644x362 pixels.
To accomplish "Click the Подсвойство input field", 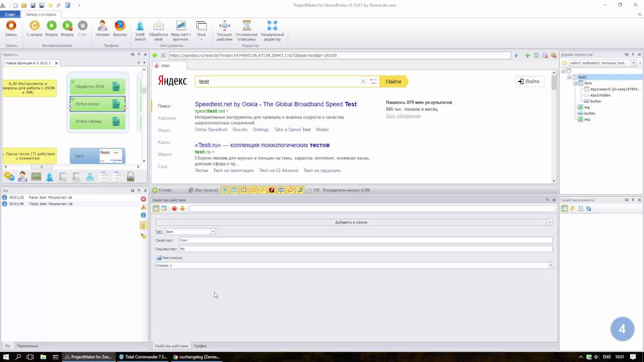I will pos(366,249).
